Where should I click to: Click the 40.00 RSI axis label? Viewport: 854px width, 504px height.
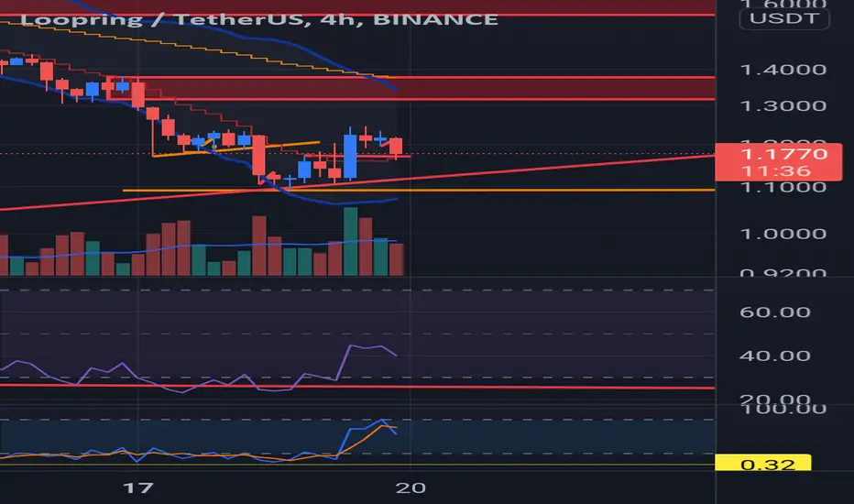click(x=775, y=356)
